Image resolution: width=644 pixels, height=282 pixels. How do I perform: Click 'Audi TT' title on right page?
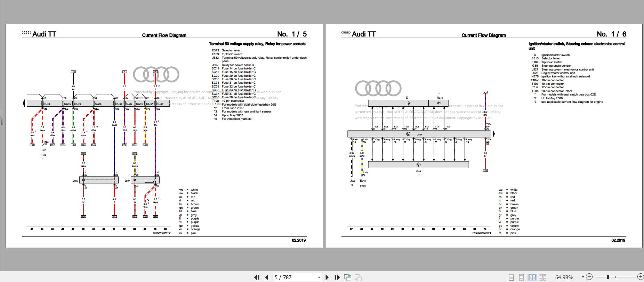[x=364, y=34]
